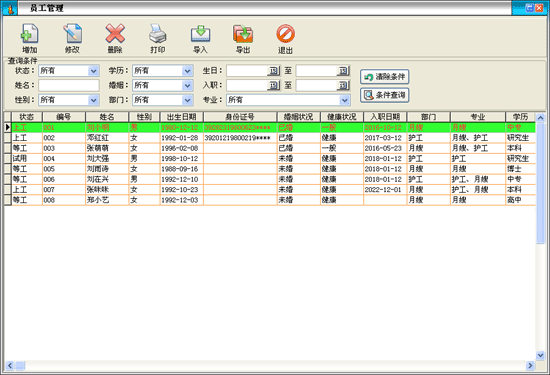Select employee name 刘在兴 in row 006
This screenshot has width=550, height=375.
click(98, 179)
